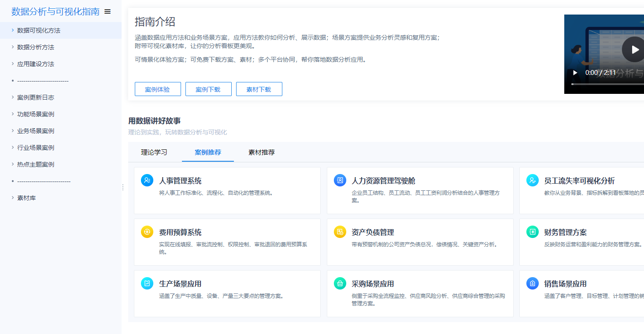Click the description 涵盖了生产中质量、设备、产量三大要点的管理方案
This screenshot has width=644, height=334.
(x=221, y=296)
